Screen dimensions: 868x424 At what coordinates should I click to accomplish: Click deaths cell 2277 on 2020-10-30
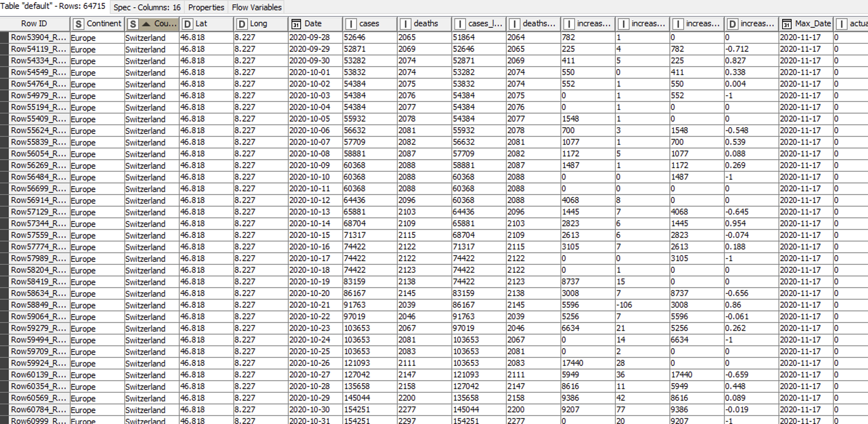coord(424,410)
